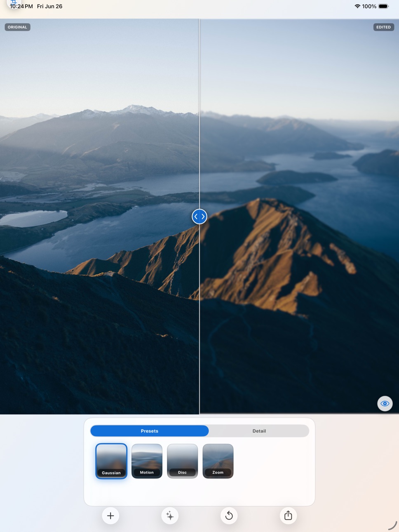Tap the Wi-Fi status icon
Viewport: 399px width, 532px height.
(x=357, y=6)
